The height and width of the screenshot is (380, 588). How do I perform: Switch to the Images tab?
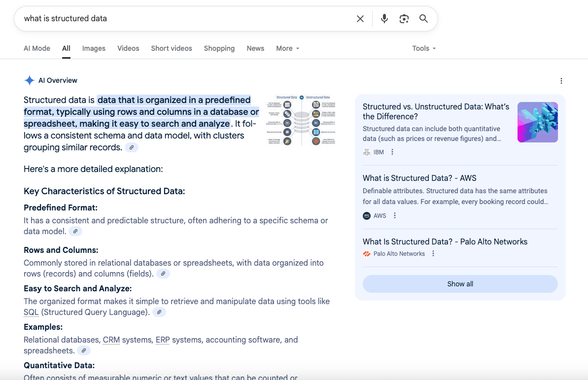click(x=94, y=48)
